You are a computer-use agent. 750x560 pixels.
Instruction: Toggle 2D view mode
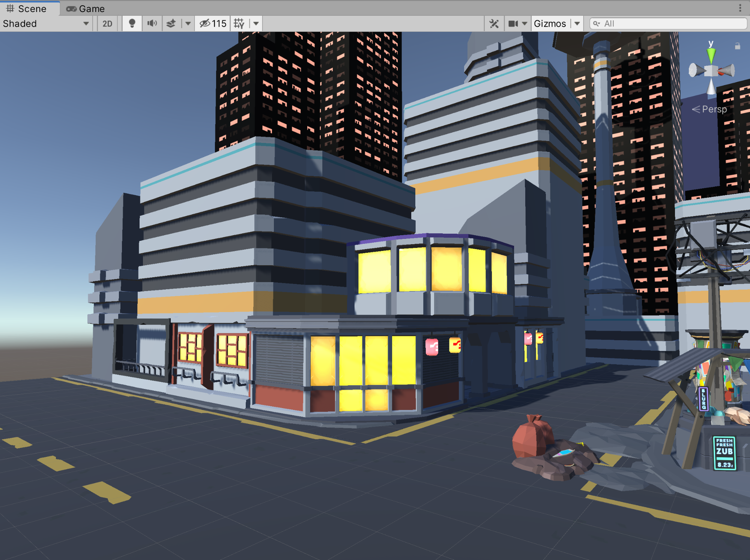tap(107, 24)
